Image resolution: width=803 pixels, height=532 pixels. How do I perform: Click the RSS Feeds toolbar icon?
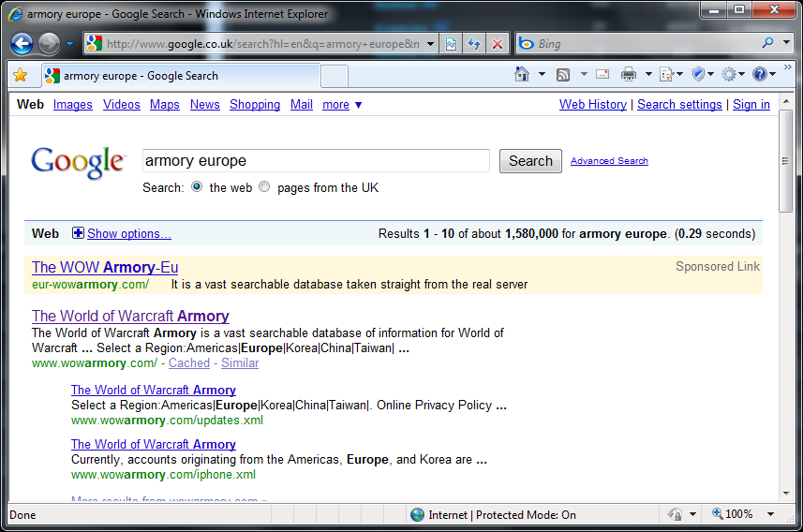pos(563,75)
